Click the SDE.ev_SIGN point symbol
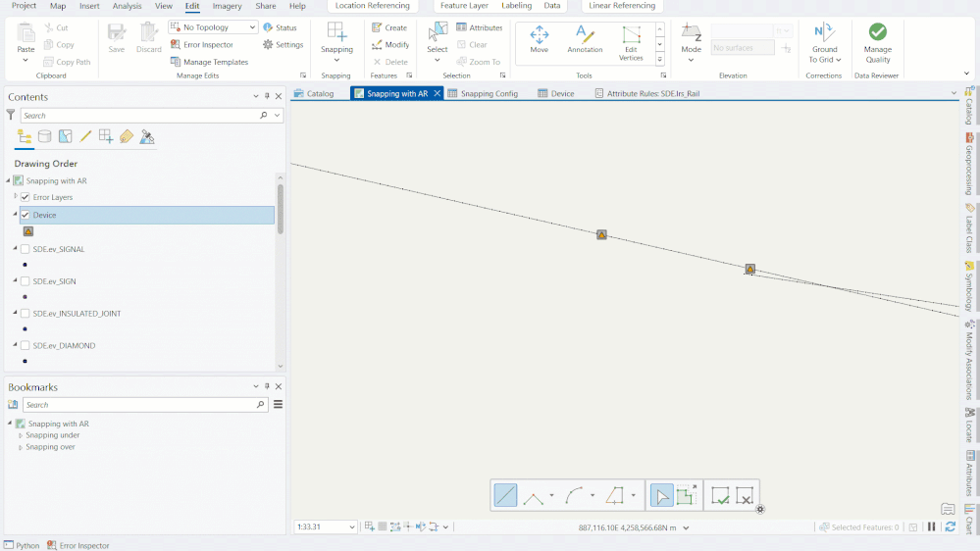The image size is (980, 551). [25, 297]
